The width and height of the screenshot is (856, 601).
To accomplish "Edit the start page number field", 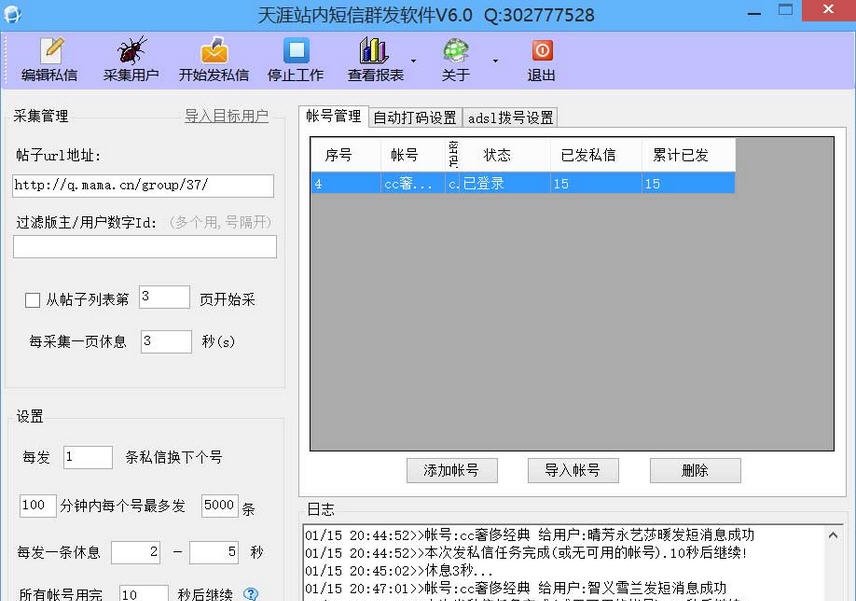I will [164, 297].
